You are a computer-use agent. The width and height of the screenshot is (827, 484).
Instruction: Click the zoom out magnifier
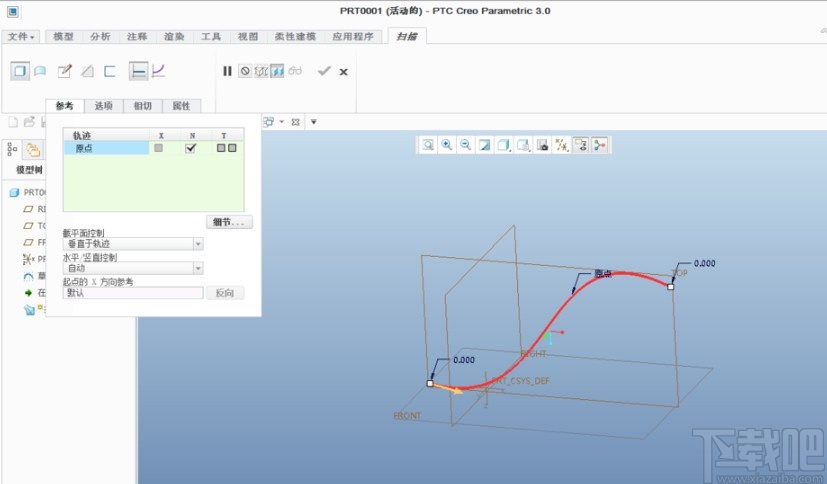pyautogui.click(x=465, y=145)
